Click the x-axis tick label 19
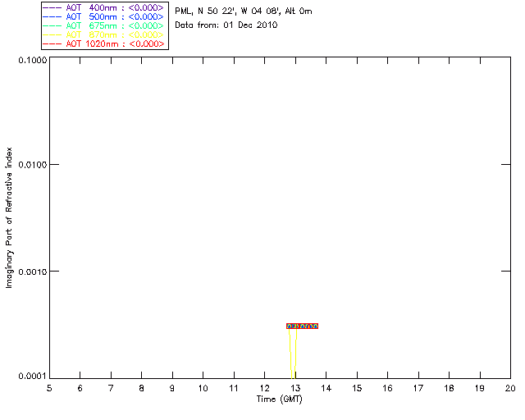The height and width of the screenshot is (420, 525). click(480, 388)
